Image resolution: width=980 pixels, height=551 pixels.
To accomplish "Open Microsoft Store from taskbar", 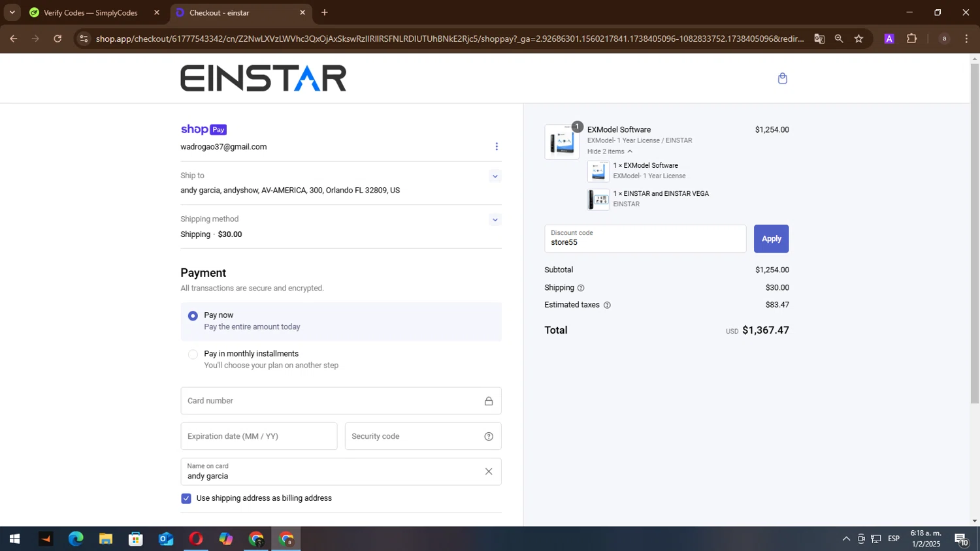I will pos(136,539).
